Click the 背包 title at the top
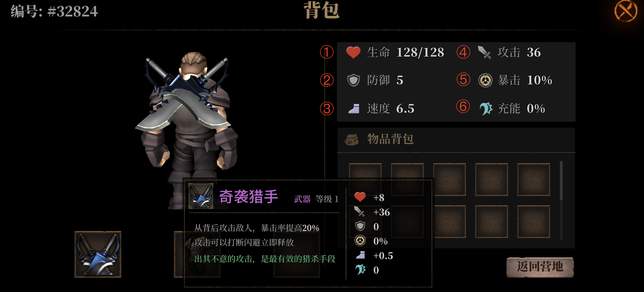 [x=321, y=10]
